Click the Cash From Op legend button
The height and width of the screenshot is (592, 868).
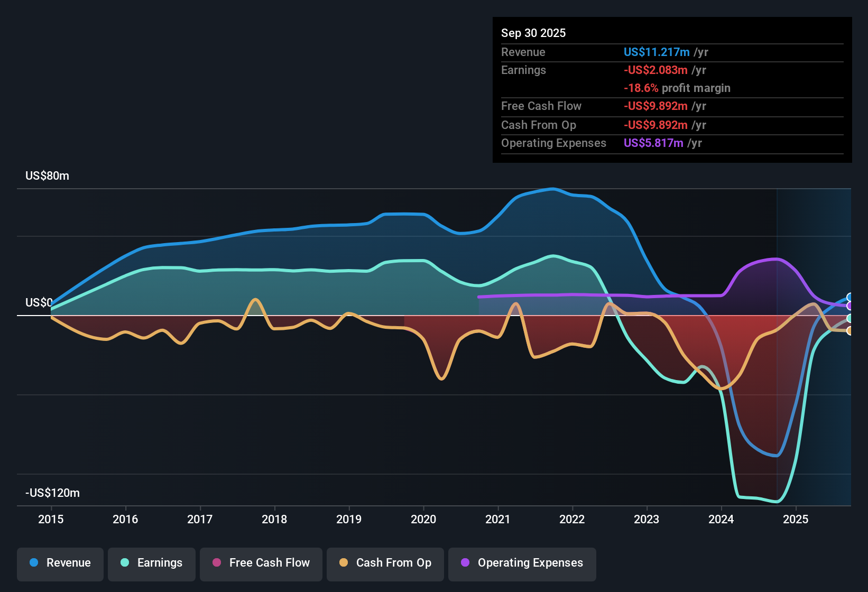pos(385,563)
